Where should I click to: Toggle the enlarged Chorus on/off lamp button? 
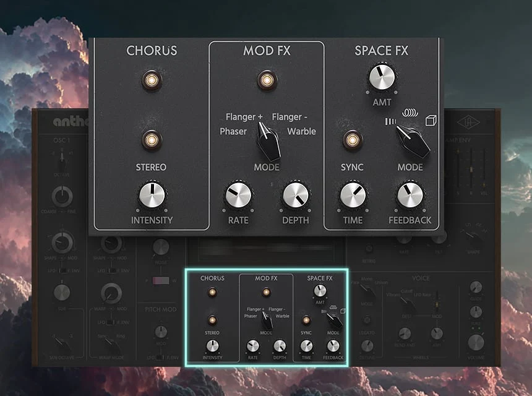(152, 80)
